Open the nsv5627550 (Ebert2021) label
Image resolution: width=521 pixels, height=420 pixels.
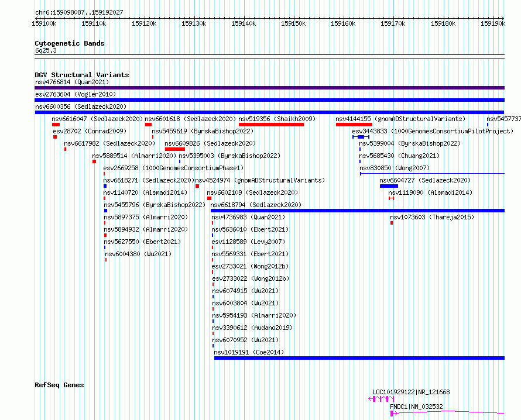click(142, 242)
